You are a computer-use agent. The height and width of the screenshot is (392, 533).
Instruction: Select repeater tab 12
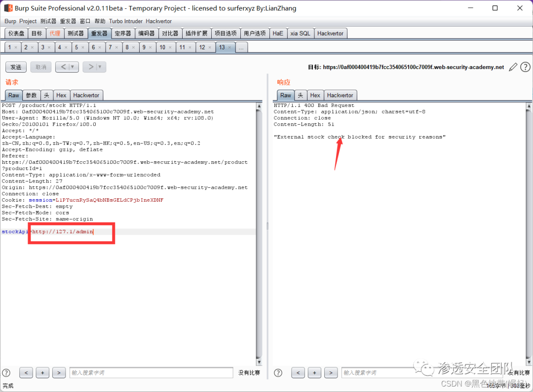202,47
